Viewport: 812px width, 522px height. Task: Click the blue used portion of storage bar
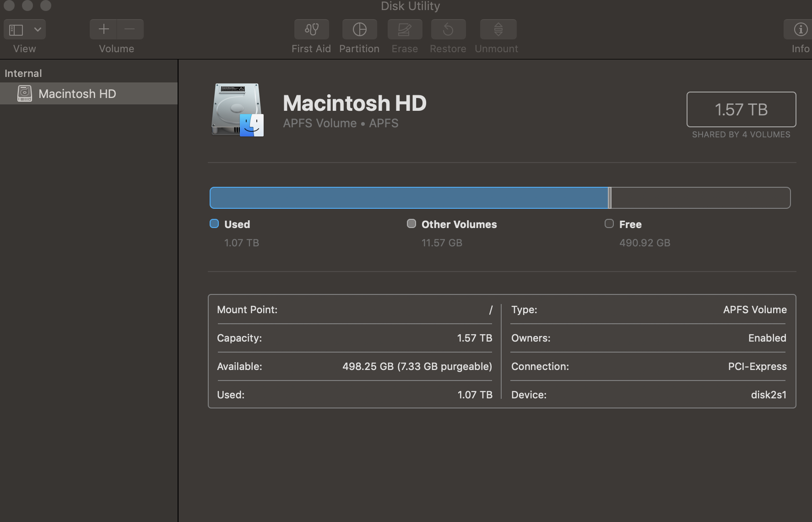tap(409, 198)
